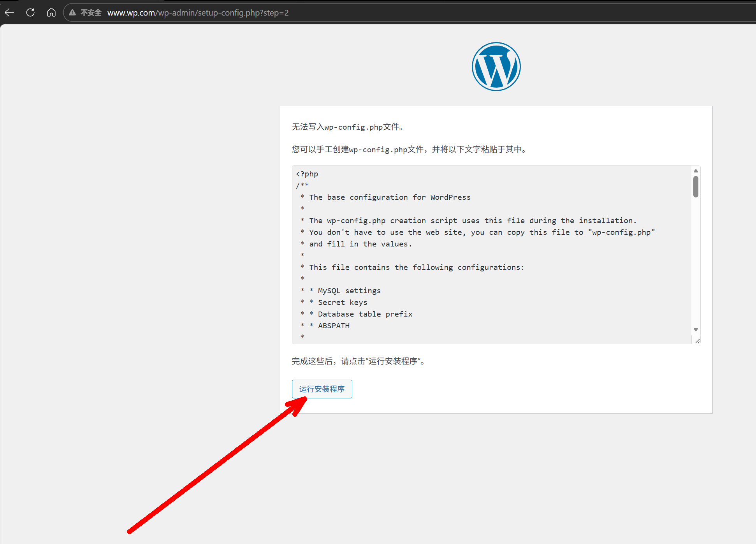Click the code box scroll-up arrow
This screenshot has width=756, height=544.
pos(696,171)
